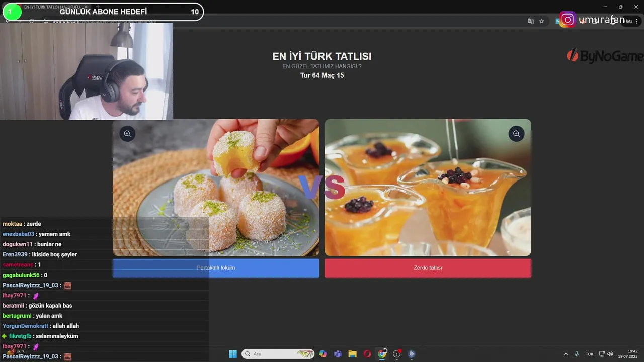Click YorgunDemokratt's 'allah allah' message
Screen dimensions: 644x362
(x=66, y=326)
